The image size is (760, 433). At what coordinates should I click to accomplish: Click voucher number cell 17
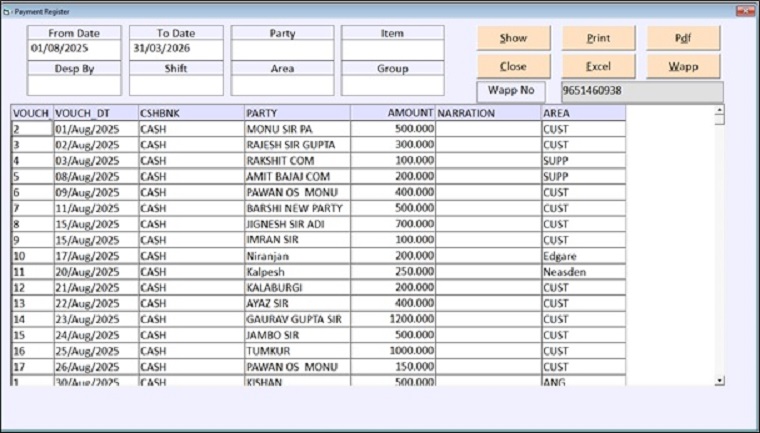tap(32, 367)
